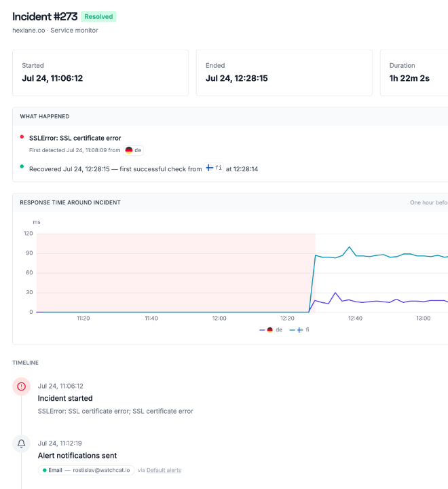Click Alert notifications sent timeline title

[77, 456]
